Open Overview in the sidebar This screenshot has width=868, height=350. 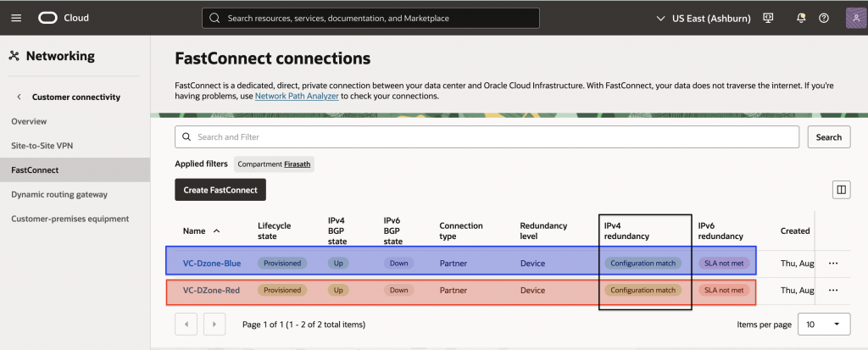click(29, 121)
